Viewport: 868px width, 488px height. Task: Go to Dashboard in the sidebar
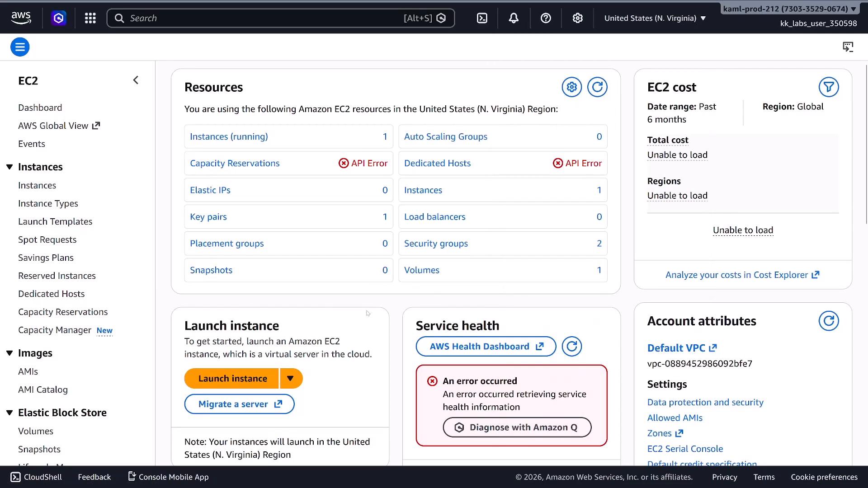[x=40, y=108]
